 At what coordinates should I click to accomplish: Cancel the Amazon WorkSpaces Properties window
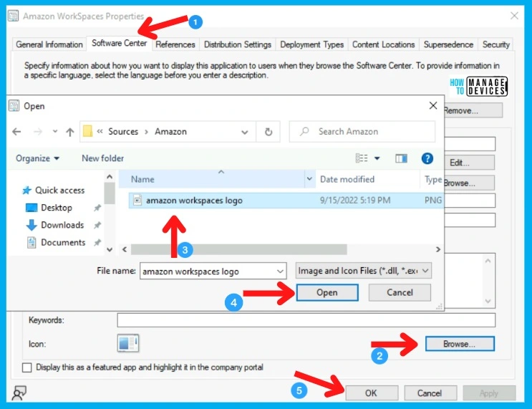click(x=430, y=393)
